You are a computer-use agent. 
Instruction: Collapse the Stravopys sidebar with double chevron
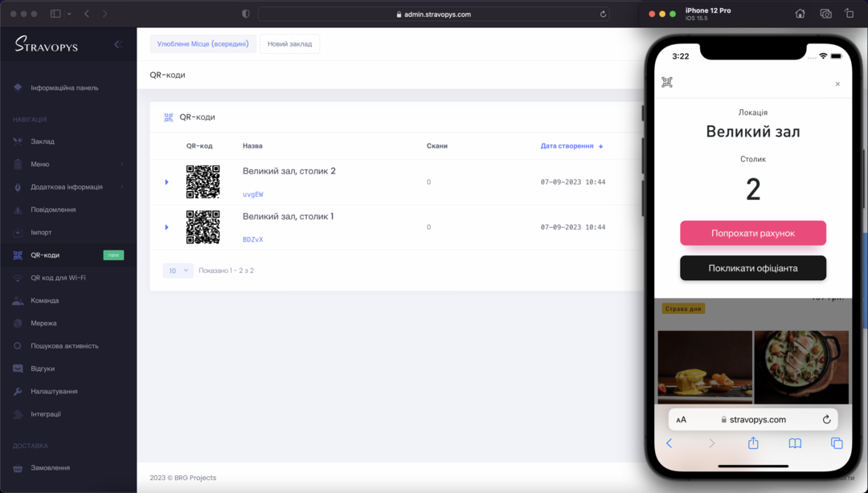pos(118,44)
